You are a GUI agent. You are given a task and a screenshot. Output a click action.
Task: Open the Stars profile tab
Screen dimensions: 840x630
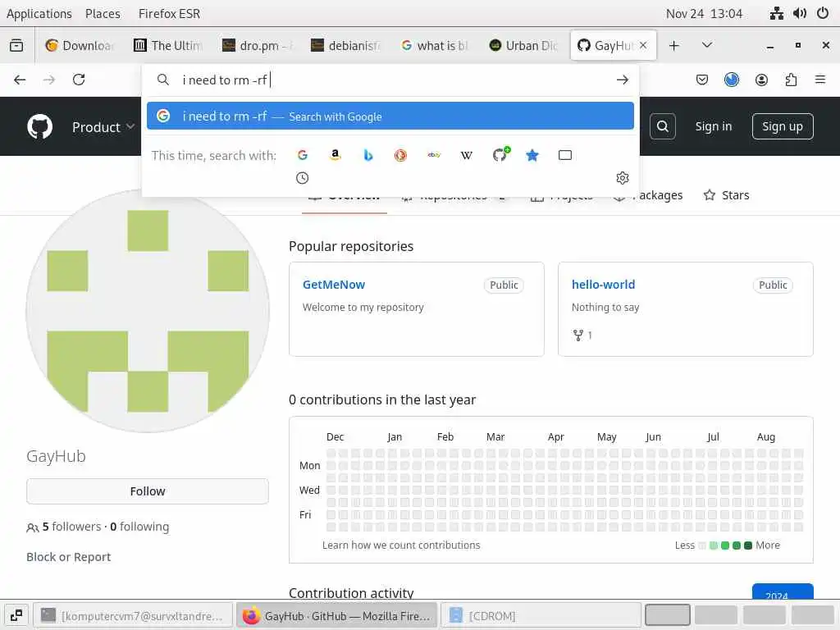coord(727,195)
